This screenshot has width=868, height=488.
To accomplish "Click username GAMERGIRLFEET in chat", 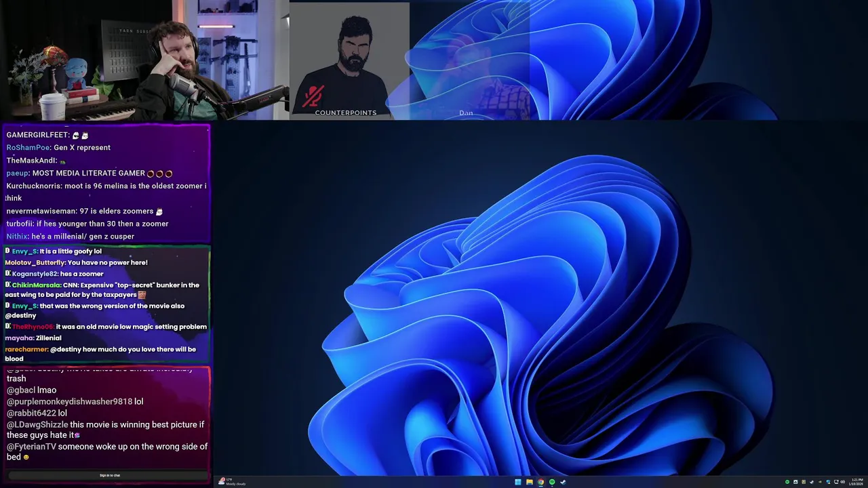I will (38, 135).
